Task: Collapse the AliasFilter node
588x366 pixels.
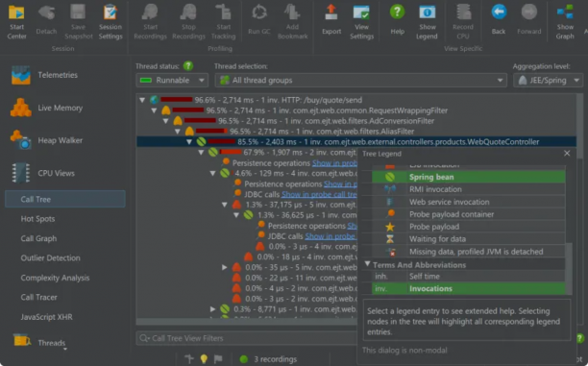Action: click(178, 132)
